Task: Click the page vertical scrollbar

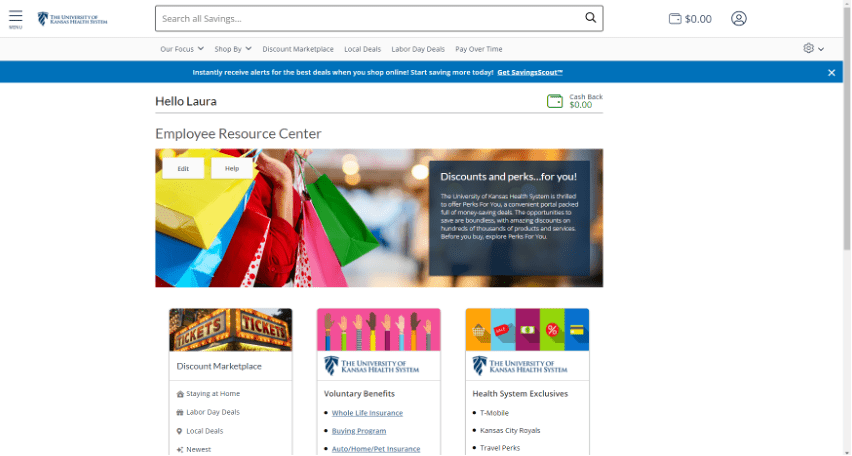Action: [847, 200]
